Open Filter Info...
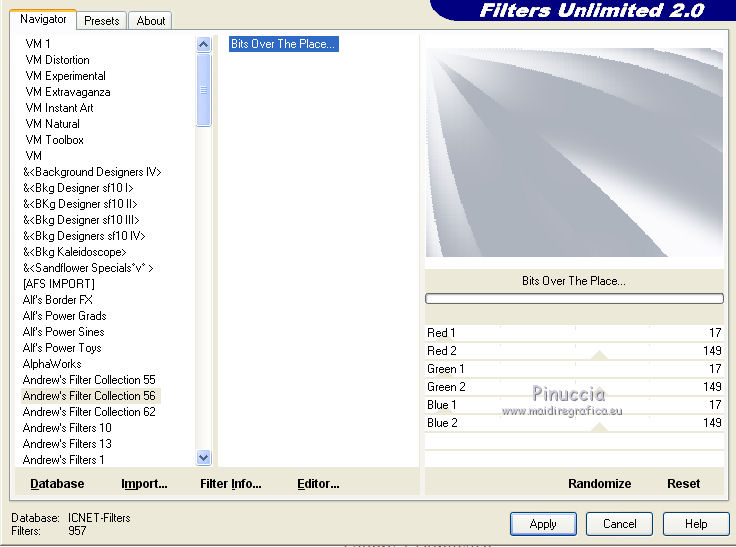This screenshot has height=547, width=736. [230, 484]
